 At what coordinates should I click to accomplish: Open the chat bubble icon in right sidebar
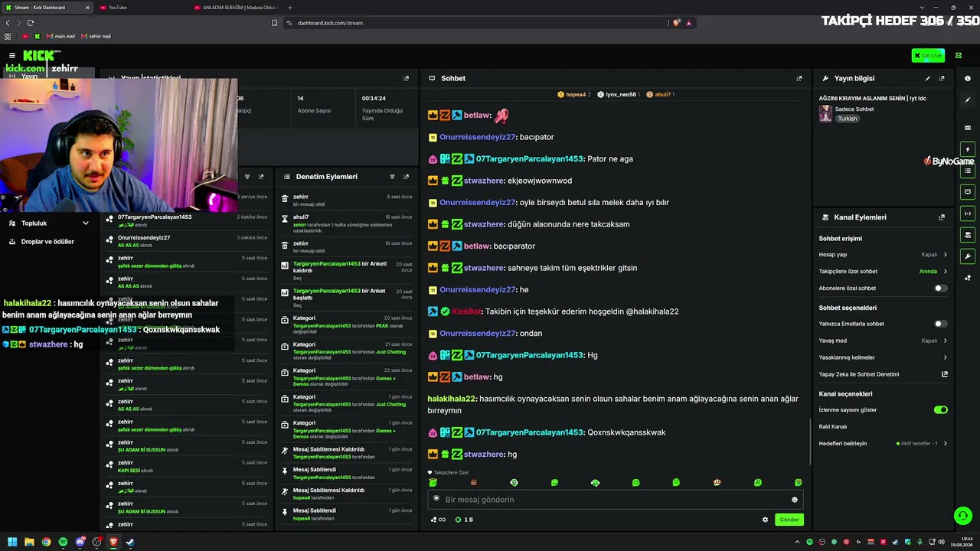coord(968,192)
